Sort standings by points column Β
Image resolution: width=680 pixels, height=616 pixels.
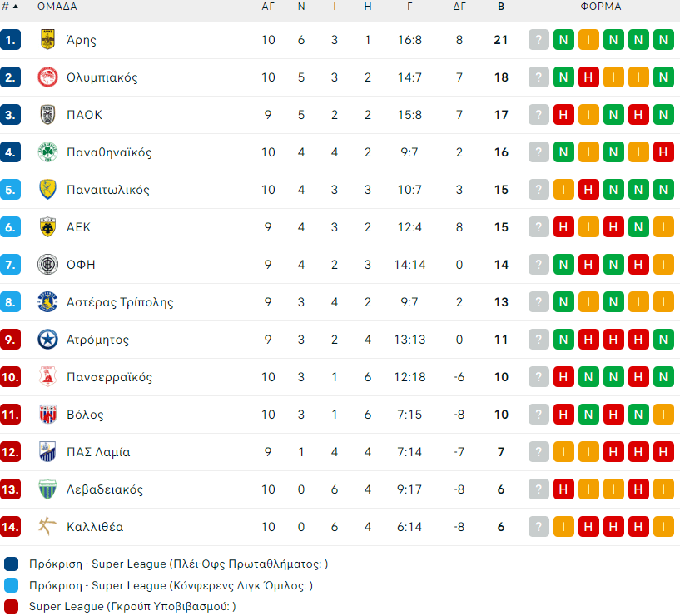pos(500,7)
